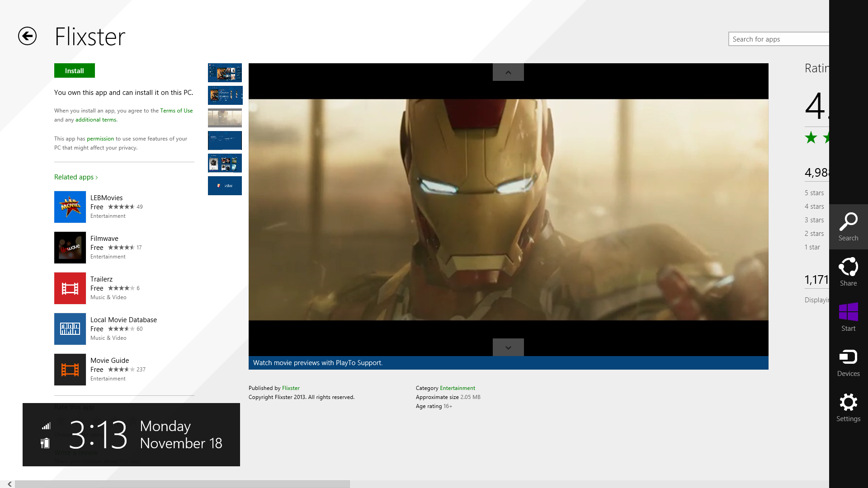
Task: Expand Related apps list
Action: click(76, 177)
